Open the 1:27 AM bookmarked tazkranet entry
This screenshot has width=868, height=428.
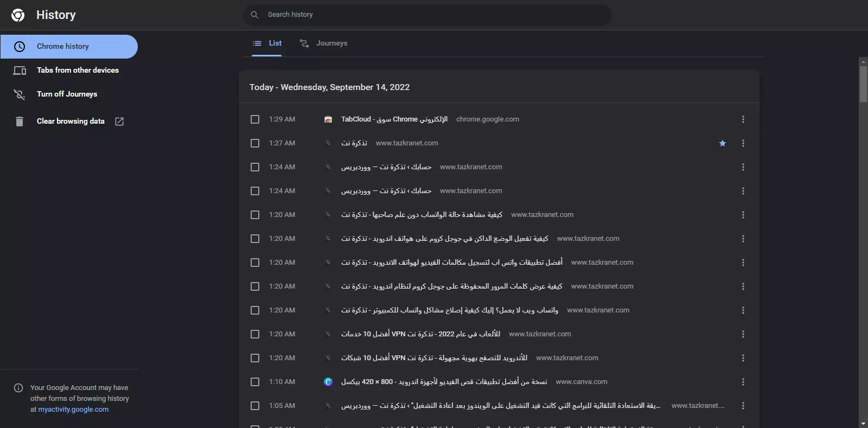click(354, 143)
